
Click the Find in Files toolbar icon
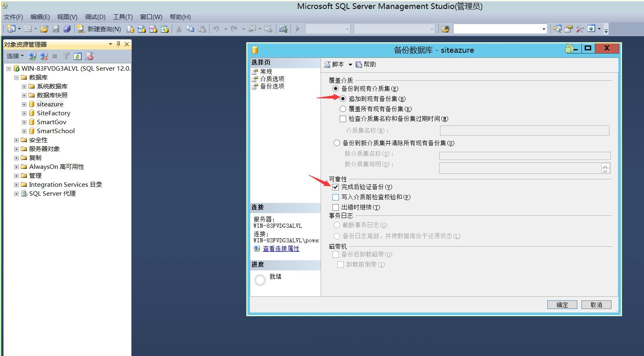coord(446,29)
